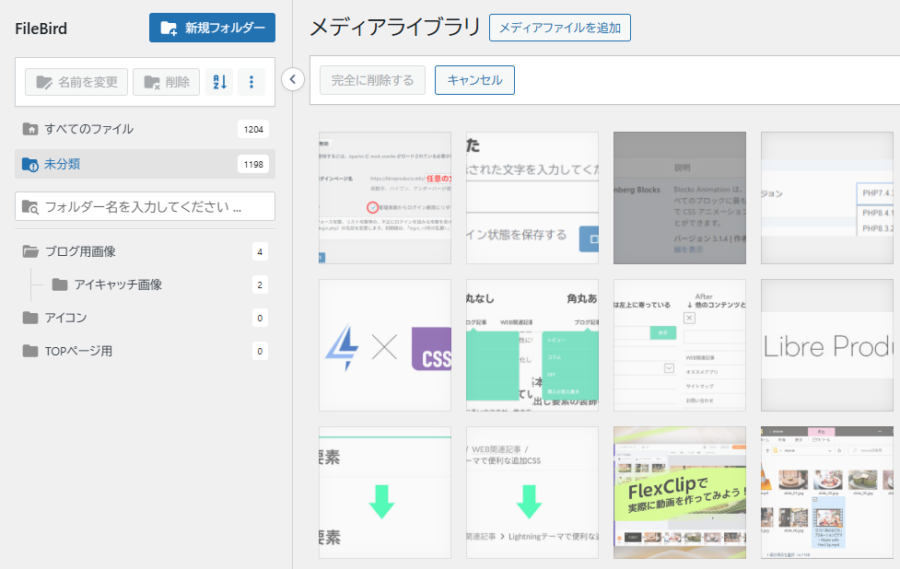
Task: Click the メディアファイルを追加 button
Action: coord(559,28)
